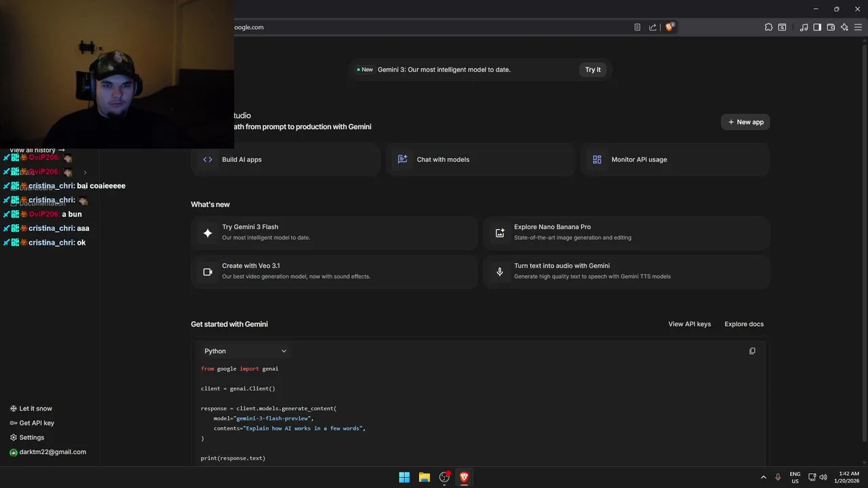The width and height of the screenshot is (868, 488).
Task: Click the "from google import genai" code line
Action: (x=239, y=369)
